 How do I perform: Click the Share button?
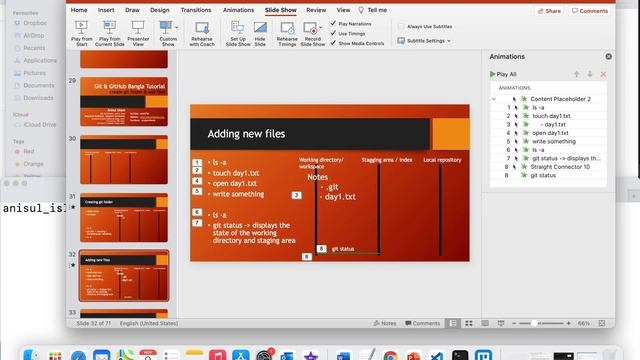coord(549,11)
